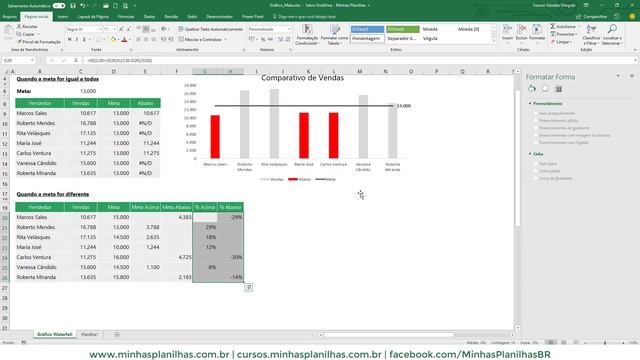Viewport: 640px width, 360px height.
Task: Click the insert function fx icon
Action: pyautogui.click(x=76, y=60)
